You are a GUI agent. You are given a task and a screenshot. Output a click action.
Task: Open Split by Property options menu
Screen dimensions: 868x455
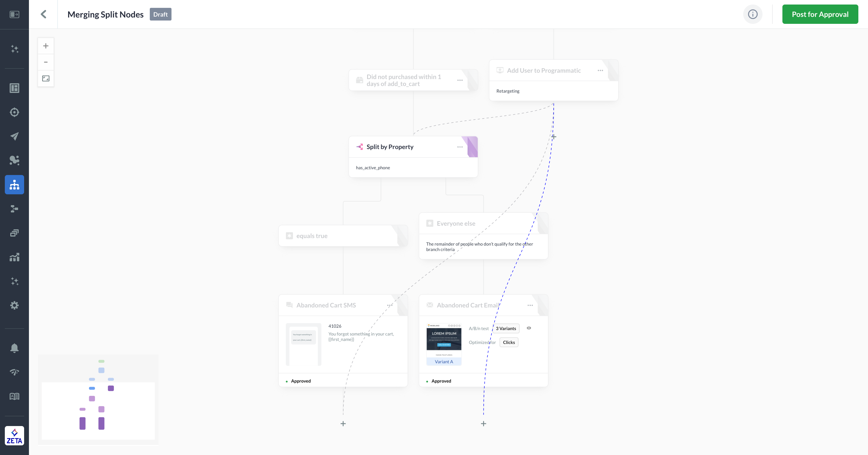point(460,147)
